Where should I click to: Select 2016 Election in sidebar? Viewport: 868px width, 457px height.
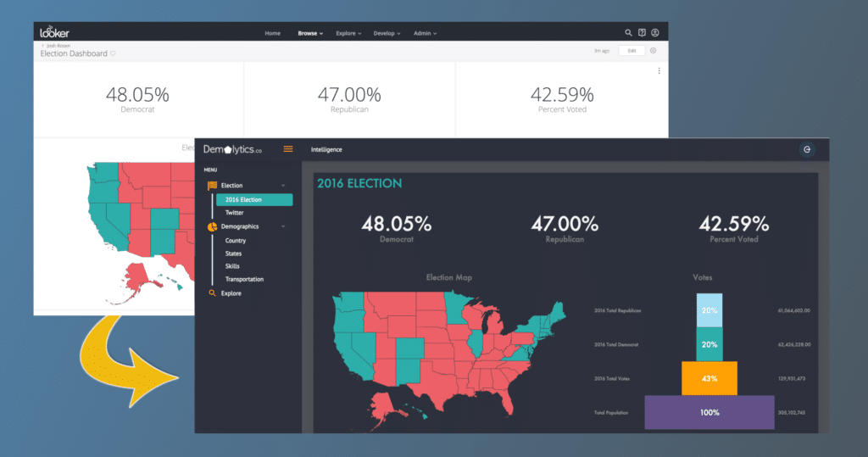click(x=254, y=199)
